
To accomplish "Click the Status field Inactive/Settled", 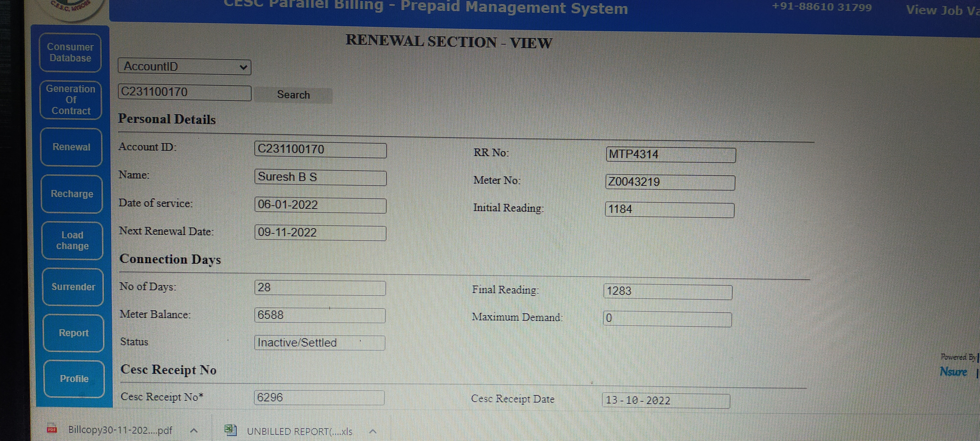I will click(319, 343).
